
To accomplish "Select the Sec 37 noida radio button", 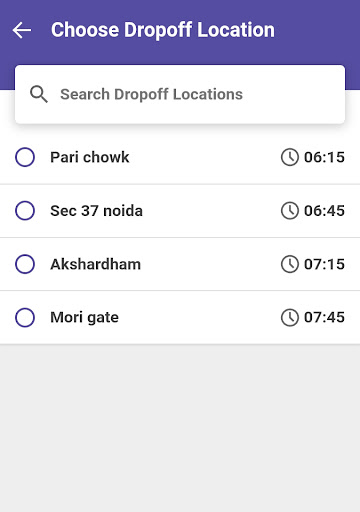I will point(25,211).
